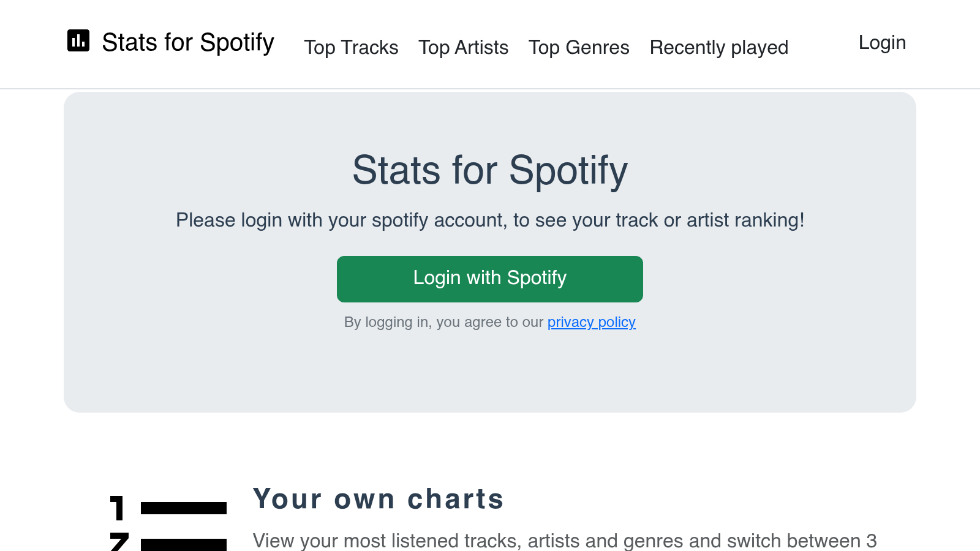Select the chart icon in the header
The height and width of the screenshot is (551, 980).
[x=78, y=42]
